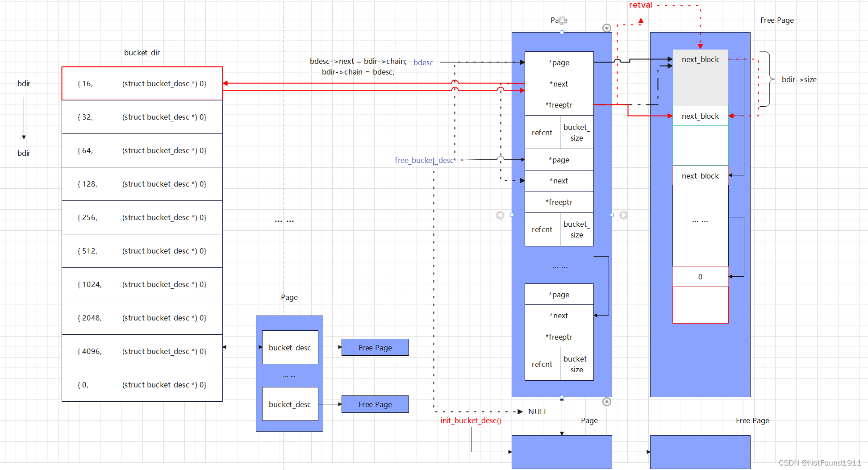868x470 pixels.
Task: Click the circled up-arrow icon above NULL label
Action: click(606, 402)
